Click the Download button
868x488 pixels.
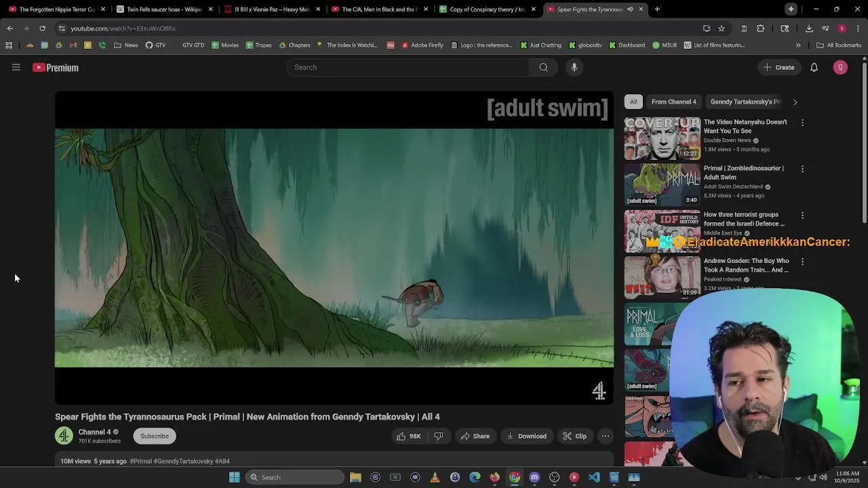[x=526, y=436]
